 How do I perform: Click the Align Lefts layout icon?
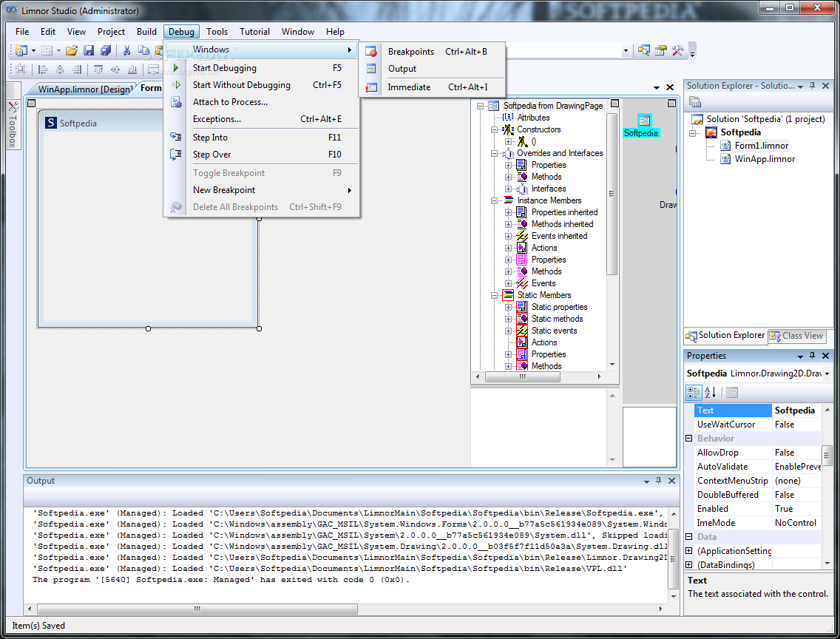(42, 70)
